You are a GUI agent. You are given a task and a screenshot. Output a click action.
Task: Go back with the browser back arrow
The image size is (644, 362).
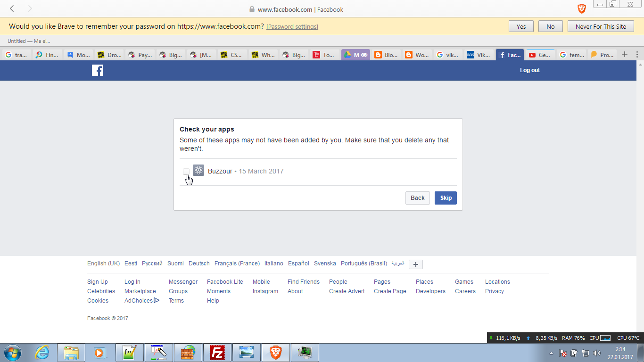pyautogui.click(x=12, y=8)
